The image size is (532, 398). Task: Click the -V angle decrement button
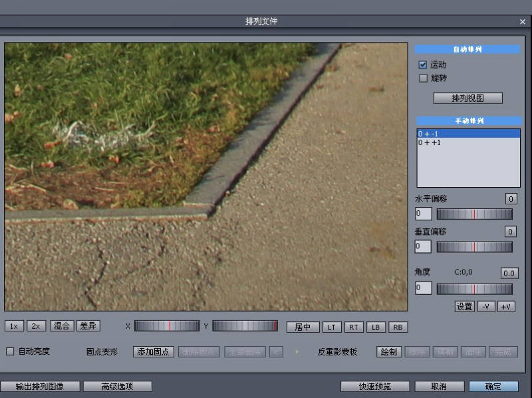[x=486, y=306]
